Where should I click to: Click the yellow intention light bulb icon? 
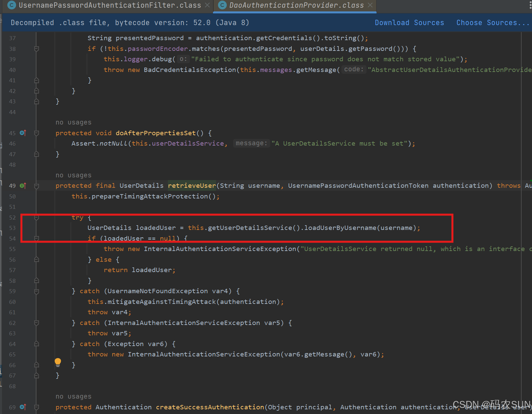pyautogui.click(x=58, y=362)
